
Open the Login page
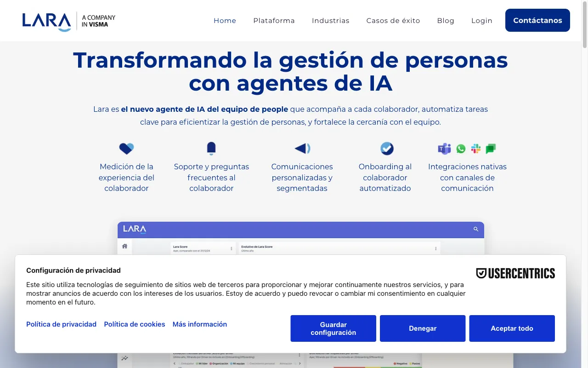tap(482, 21)
